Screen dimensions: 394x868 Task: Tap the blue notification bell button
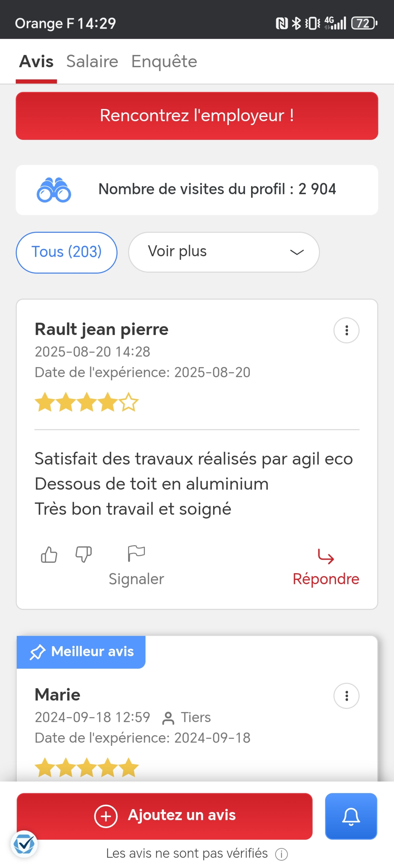(x=351, y=816)
